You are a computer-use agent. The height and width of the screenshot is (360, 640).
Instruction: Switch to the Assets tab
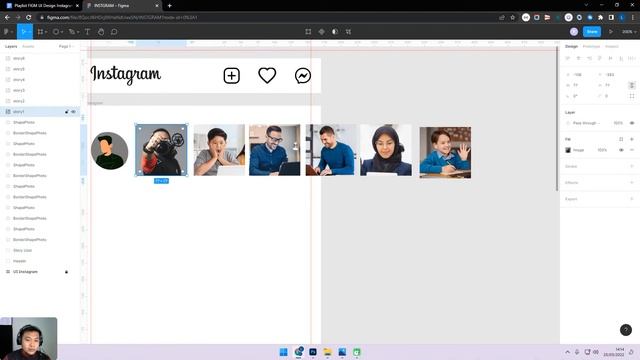pos(28,46)
